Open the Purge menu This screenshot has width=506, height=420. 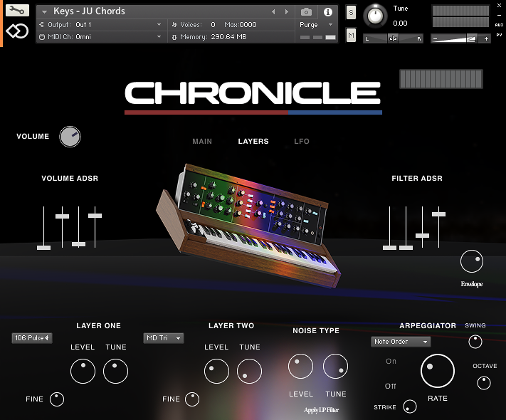316,25
